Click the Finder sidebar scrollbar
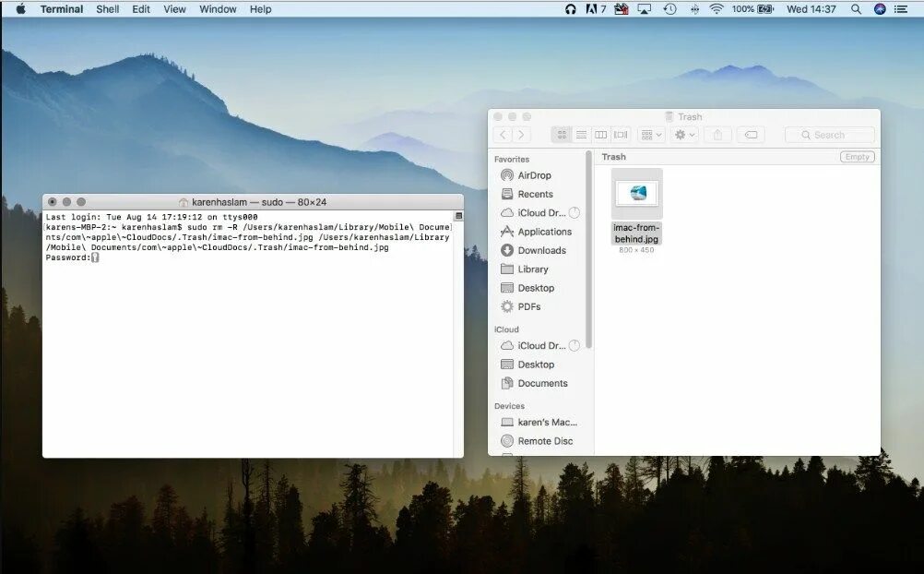 pos(588,249)
